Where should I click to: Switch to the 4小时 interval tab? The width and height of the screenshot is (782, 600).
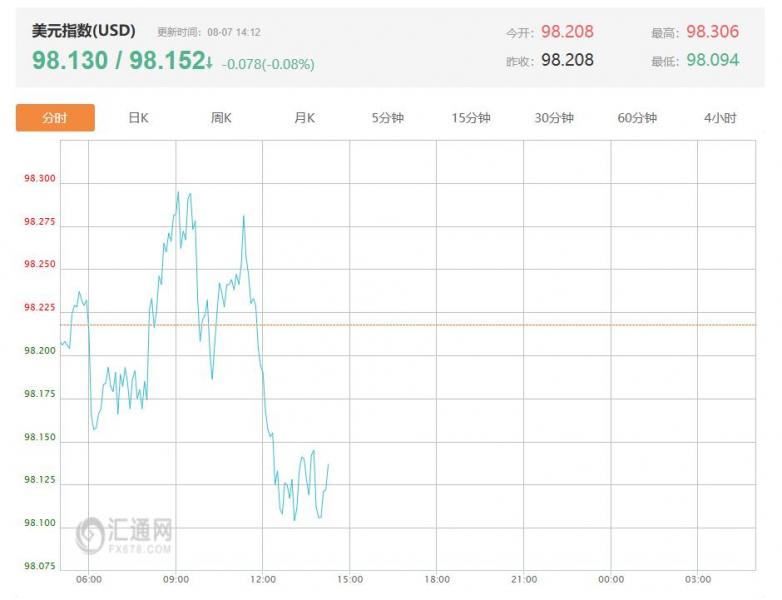coord(720,118)
